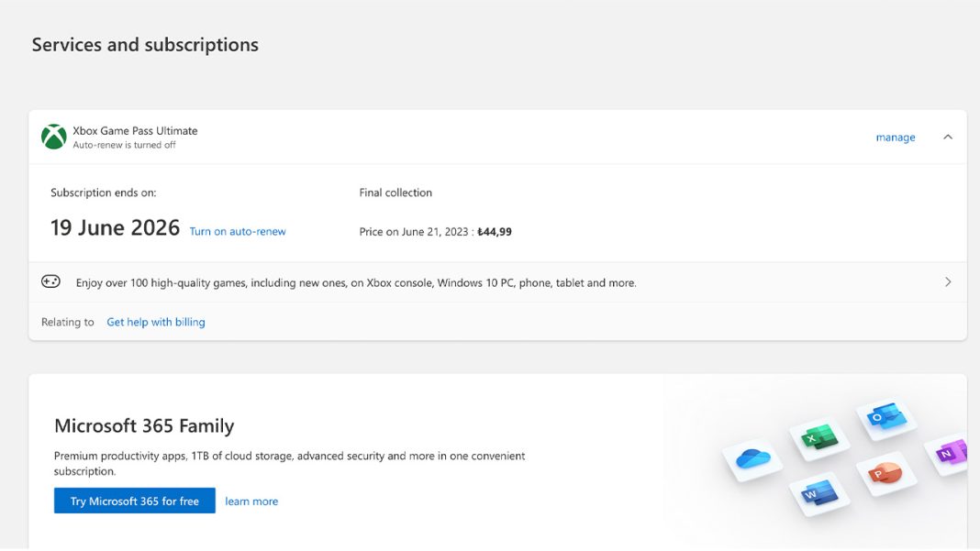
Task: Collapse the Xbox Game Pass Ultimate section
Action: coord(948,138)
